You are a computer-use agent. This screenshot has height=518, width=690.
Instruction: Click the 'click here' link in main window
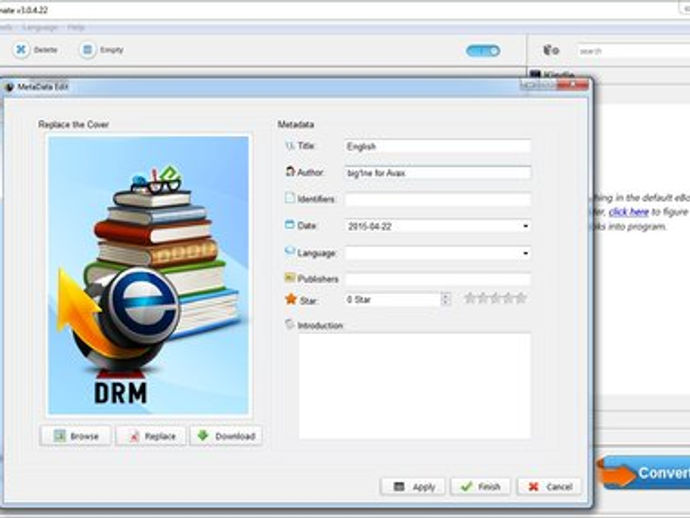pyautogui.click(x=628, y=212)
